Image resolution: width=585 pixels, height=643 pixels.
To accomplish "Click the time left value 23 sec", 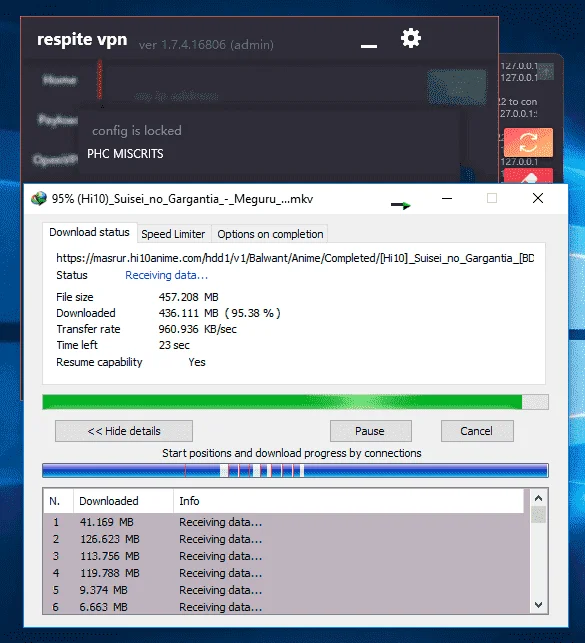I will point(174,345).
